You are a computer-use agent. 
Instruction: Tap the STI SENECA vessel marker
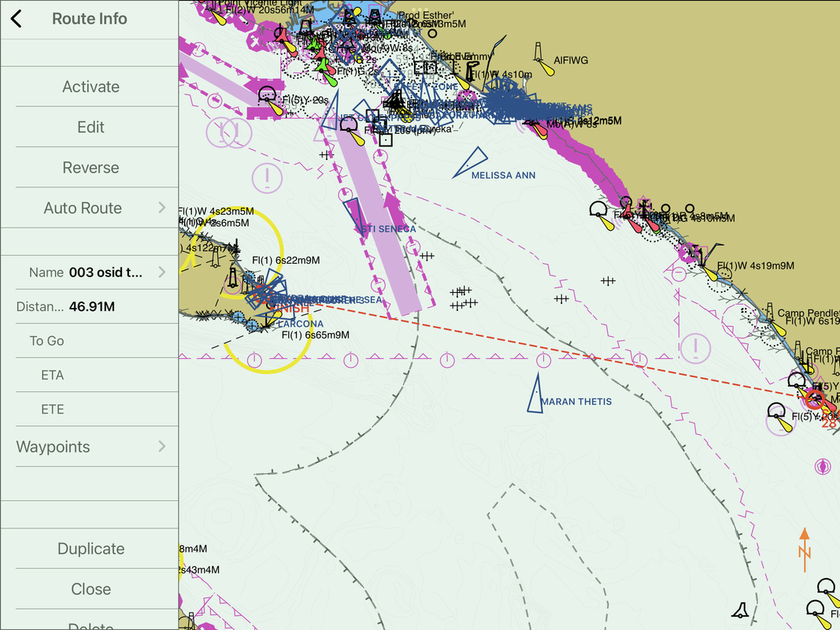pos(354,217)
